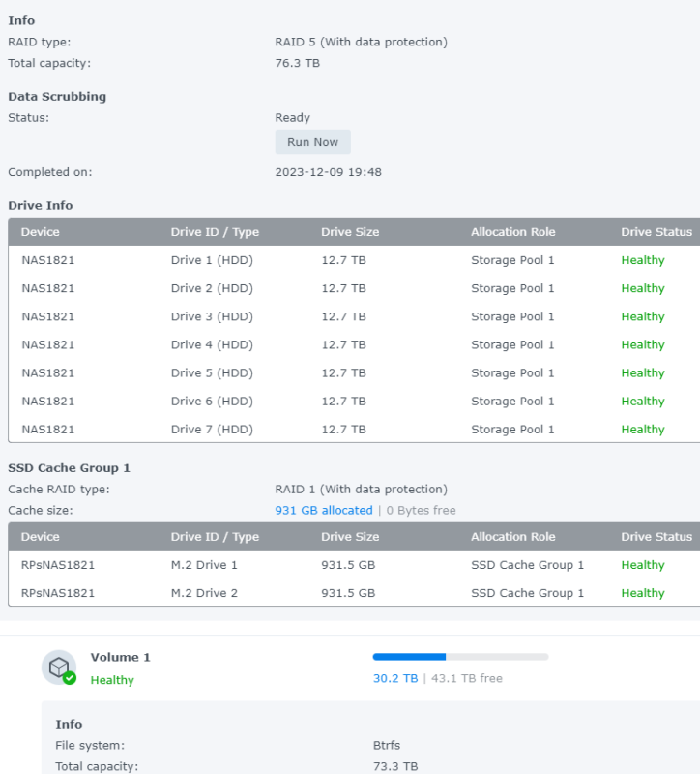The width and height of the screenshot is (700, 774).
Task: Select the Drive 3 (HDD) row
Action: coord(354,316)
